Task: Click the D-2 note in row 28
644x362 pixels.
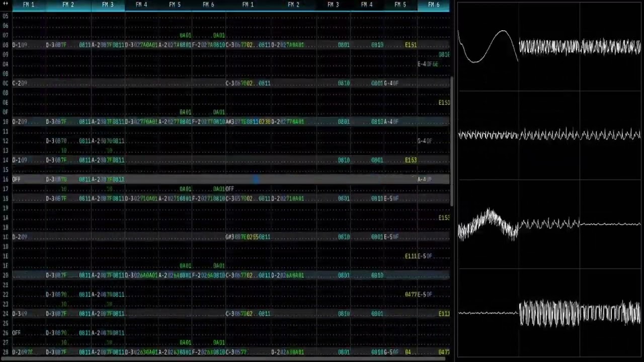Action: [17, 352]
